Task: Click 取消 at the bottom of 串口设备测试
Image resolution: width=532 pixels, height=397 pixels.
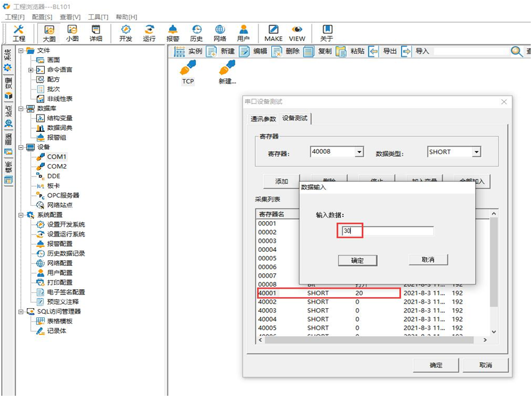Action: tap(485, 365)
